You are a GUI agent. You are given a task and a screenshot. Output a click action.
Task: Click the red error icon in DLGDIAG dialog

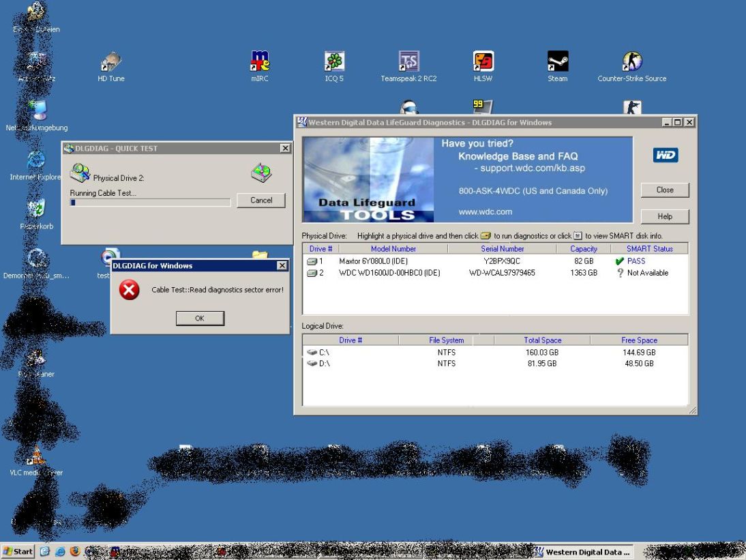(x=129, y=289)
